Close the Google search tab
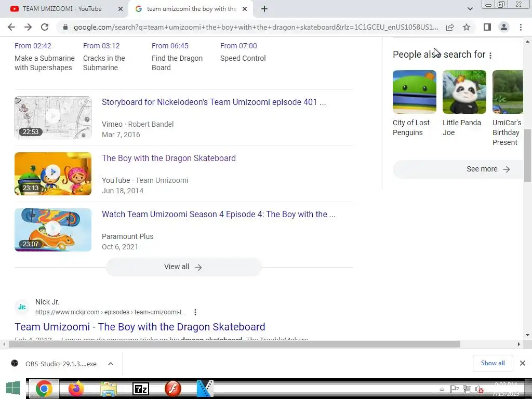The height and width of the screenshot is (399, 532). coord(245,9)
